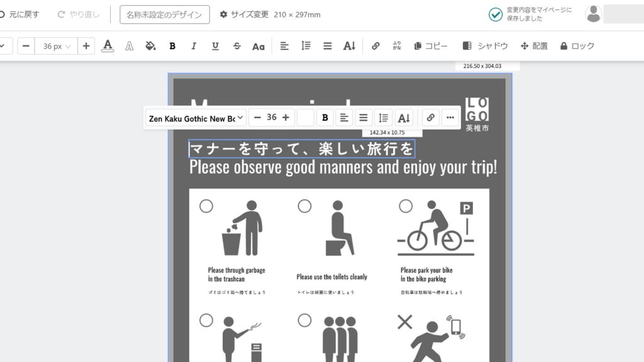
Task: Select the circle above the trash can pictogram
Action: click(206, 206)
